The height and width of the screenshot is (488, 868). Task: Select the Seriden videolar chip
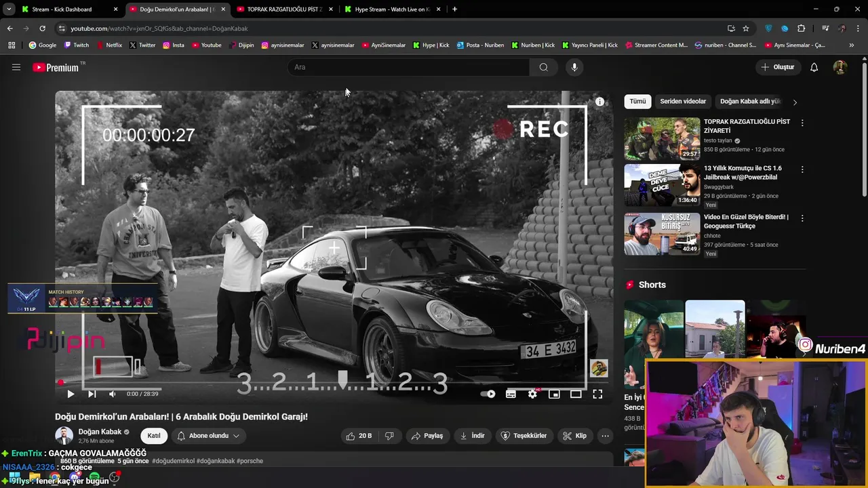tap(683, 102)
